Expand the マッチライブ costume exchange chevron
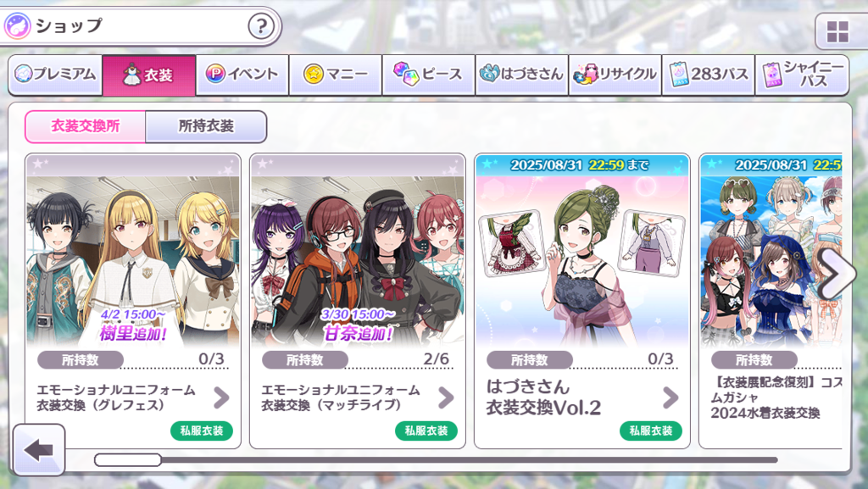The image size is (868, 489). tap(446, 397)
